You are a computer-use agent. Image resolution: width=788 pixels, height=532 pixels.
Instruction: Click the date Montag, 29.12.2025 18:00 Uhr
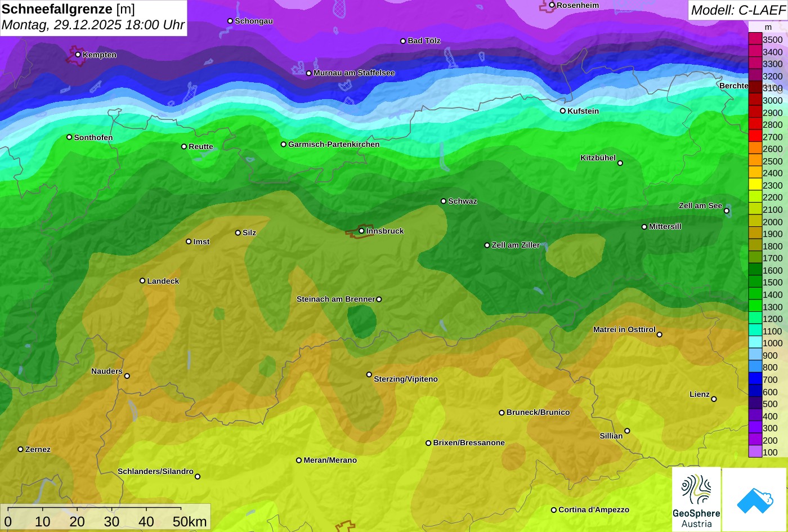pos(93,25)
